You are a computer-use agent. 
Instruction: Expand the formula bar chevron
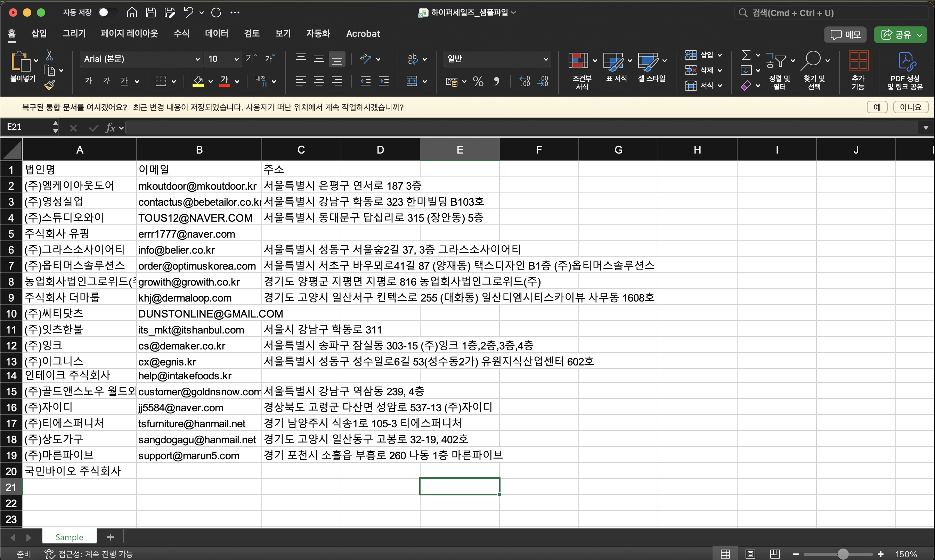pyautogui.click(x=925, y=127)
